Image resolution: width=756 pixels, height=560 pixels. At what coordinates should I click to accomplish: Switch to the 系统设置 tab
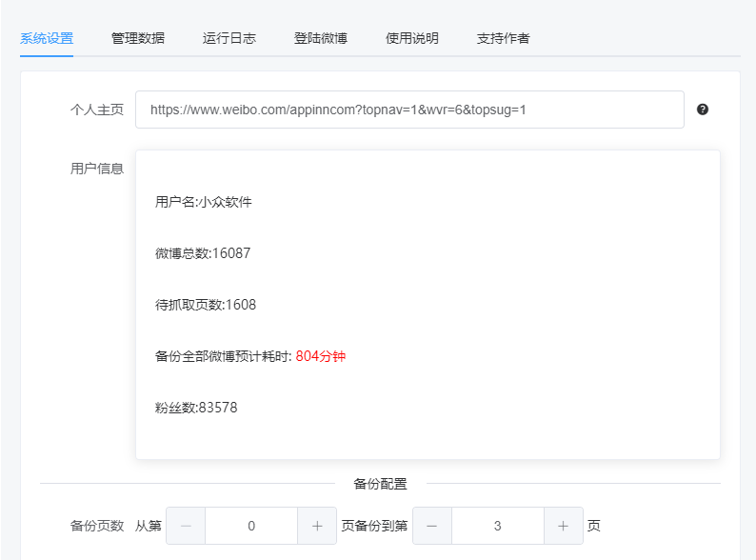tap(47, 39)
